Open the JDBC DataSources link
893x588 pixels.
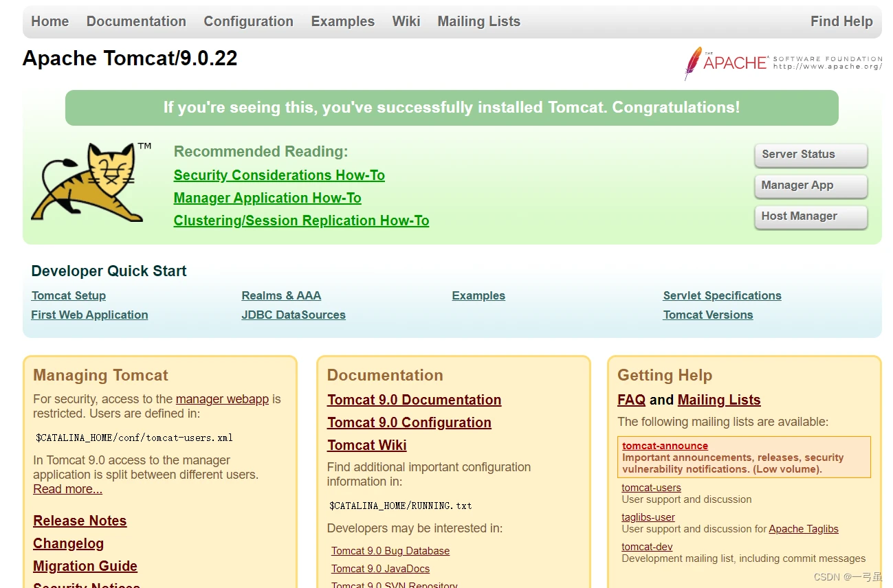pos(294,315)
